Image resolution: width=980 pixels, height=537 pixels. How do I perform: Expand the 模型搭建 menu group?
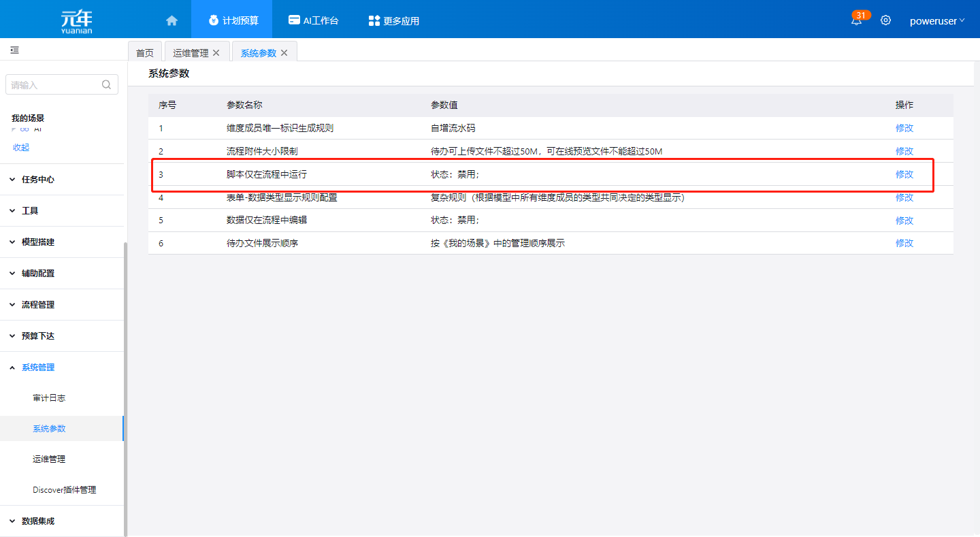pos(38,242)
